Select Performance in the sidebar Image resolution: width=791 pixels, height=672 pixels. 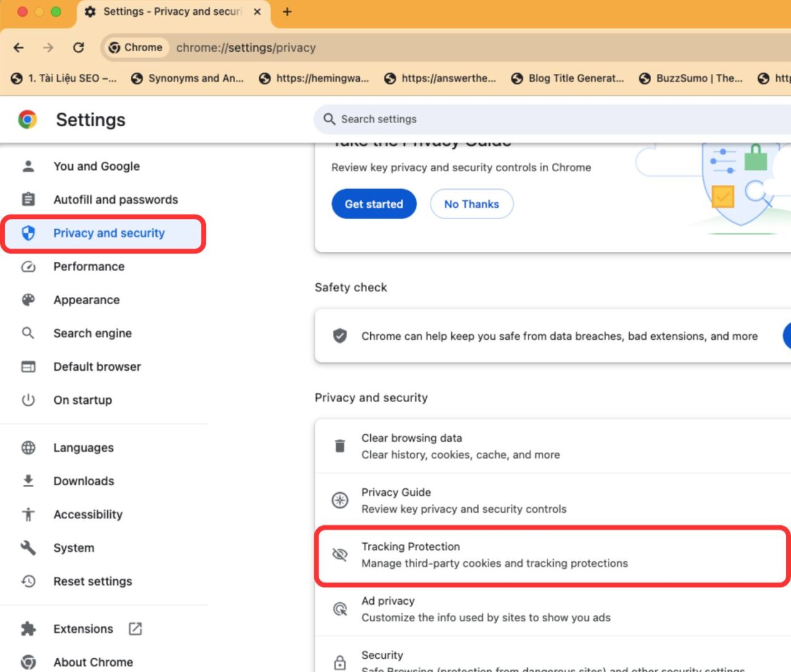coord(88,266)
